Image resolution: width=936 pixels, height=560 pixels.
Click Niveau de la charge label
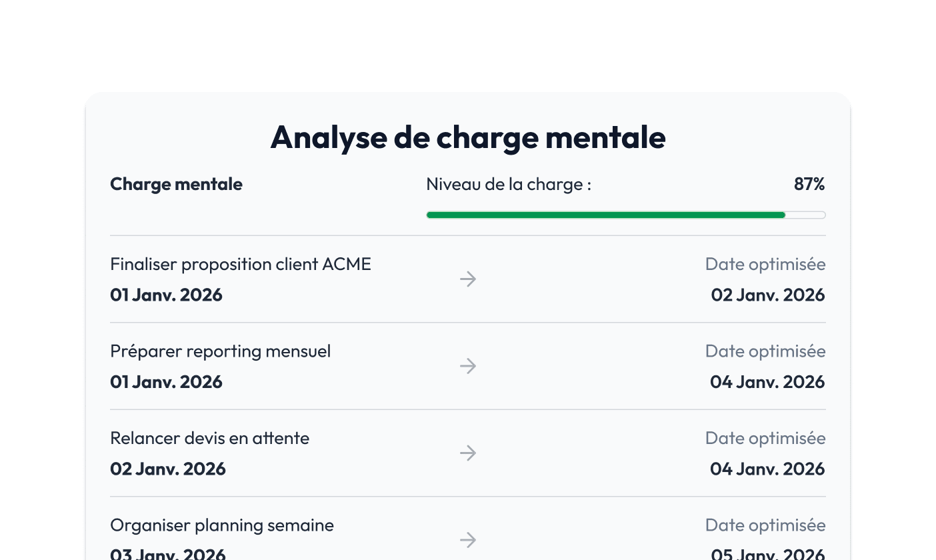click(x=508, y=184)
